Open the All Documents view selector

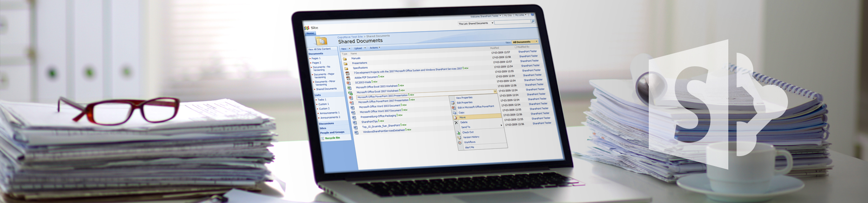524,42
